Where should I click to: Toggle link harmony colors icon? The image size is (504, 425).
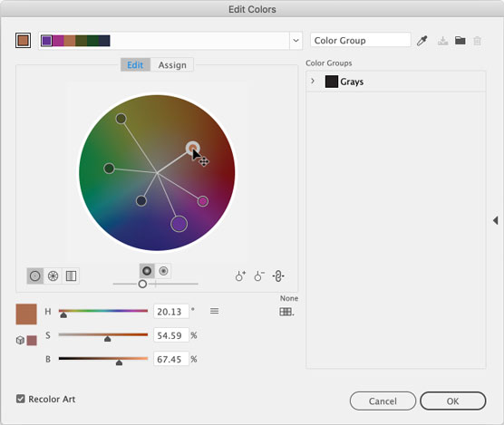point(278,276)
